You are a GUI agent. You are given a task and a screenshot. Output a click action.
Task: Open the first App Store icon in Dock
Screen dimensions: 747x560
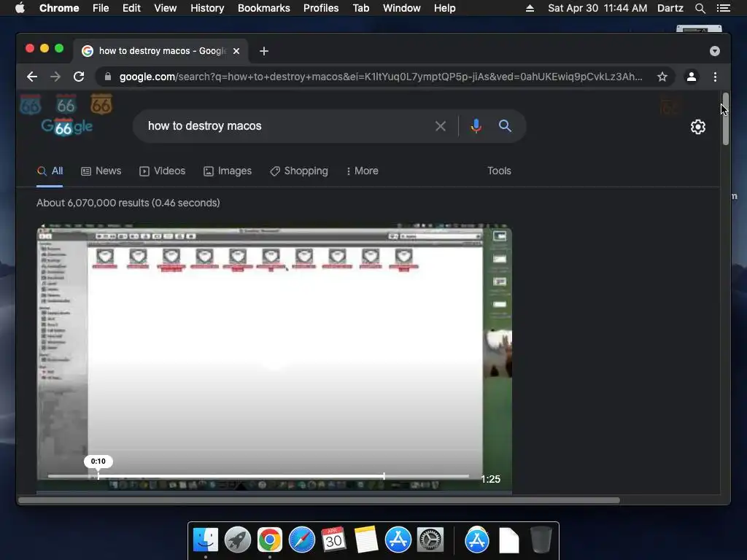coord(398,540)
